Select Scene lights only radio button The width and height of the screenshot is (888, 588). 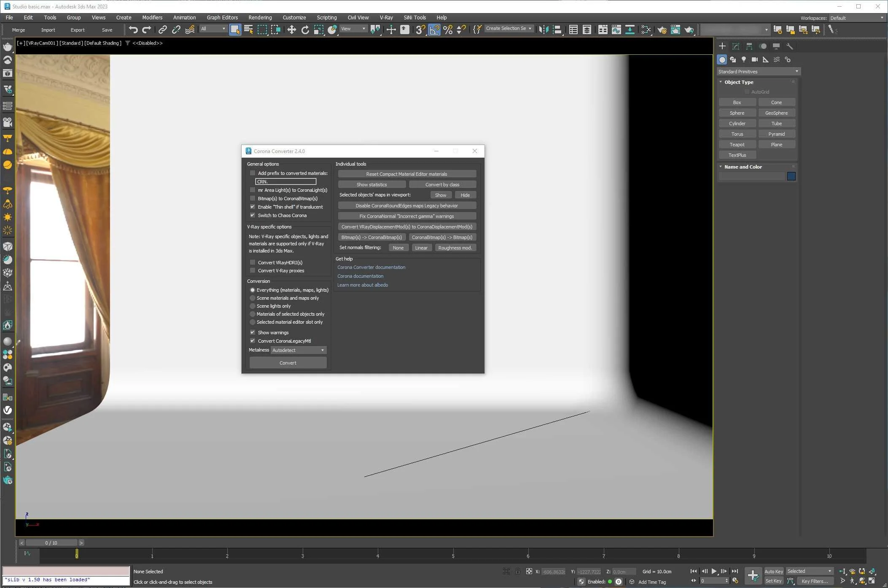[253, 306]
